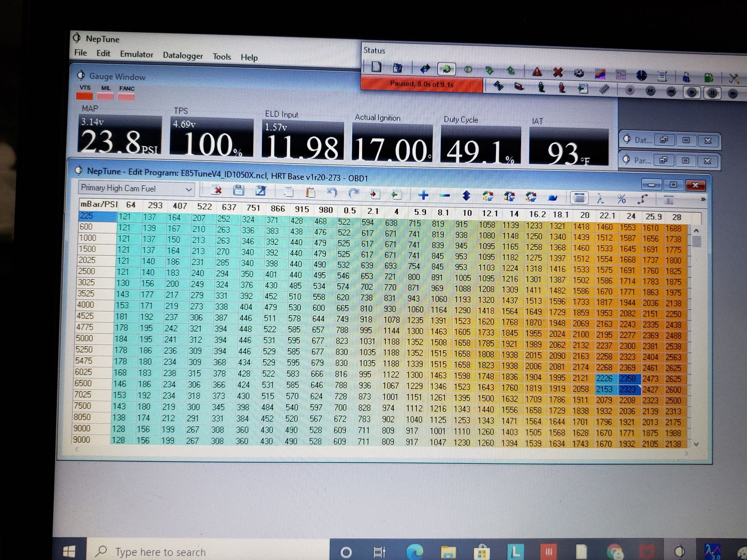The image size is (747, 560).
Task: Toggle the table grid view button
Action: click(x=579, y=198)
